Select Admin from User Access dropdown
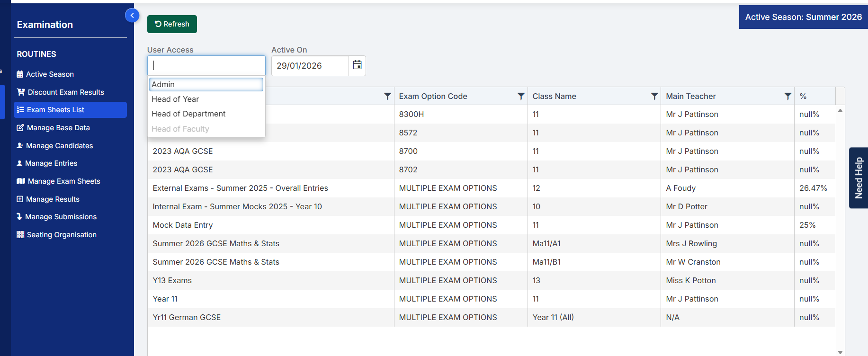868x356 pixels. click(x=206, y=84)
